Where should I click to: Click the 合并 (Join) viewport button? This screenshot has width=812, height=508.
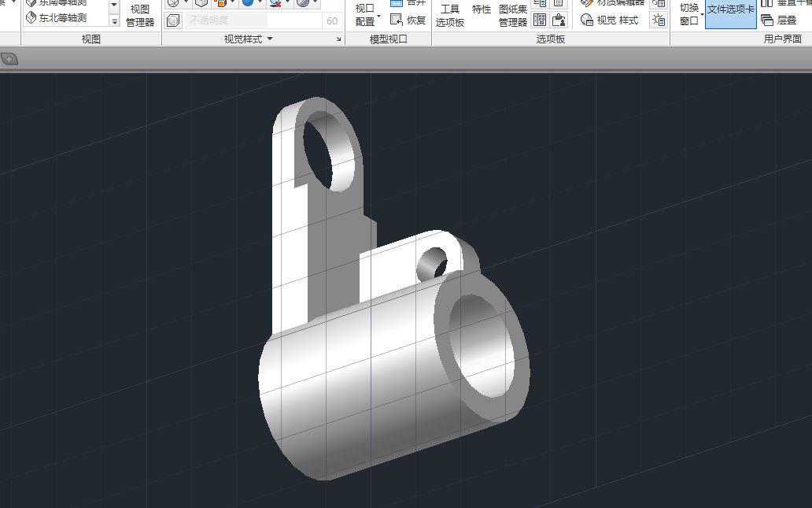415,4
